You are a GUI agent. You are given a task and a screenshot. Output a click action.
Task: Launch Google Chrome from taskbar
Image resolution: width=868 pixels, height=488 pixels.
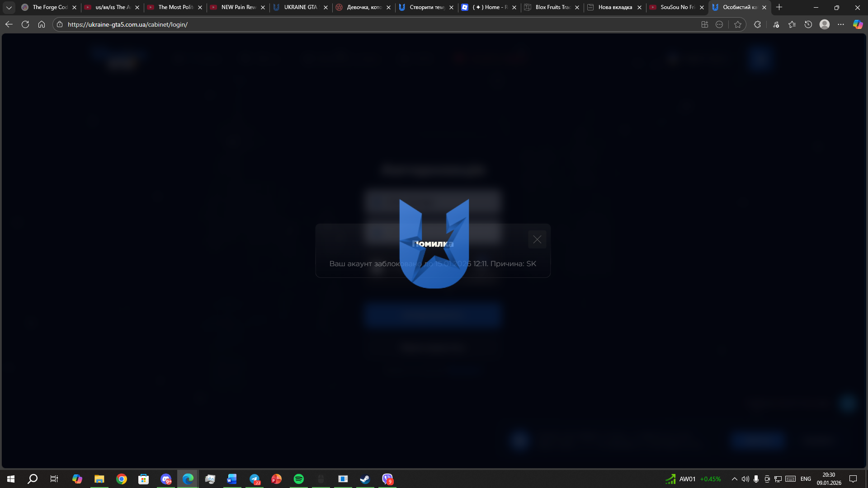click(122, 479)
